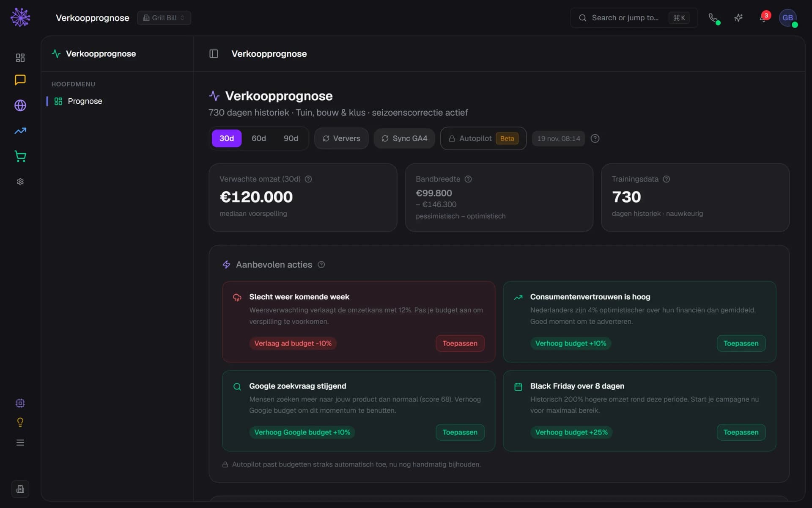
Task: Click the Verhoog Google budget +10% tag
Action: pyautogui.click(x=302, y=432)
